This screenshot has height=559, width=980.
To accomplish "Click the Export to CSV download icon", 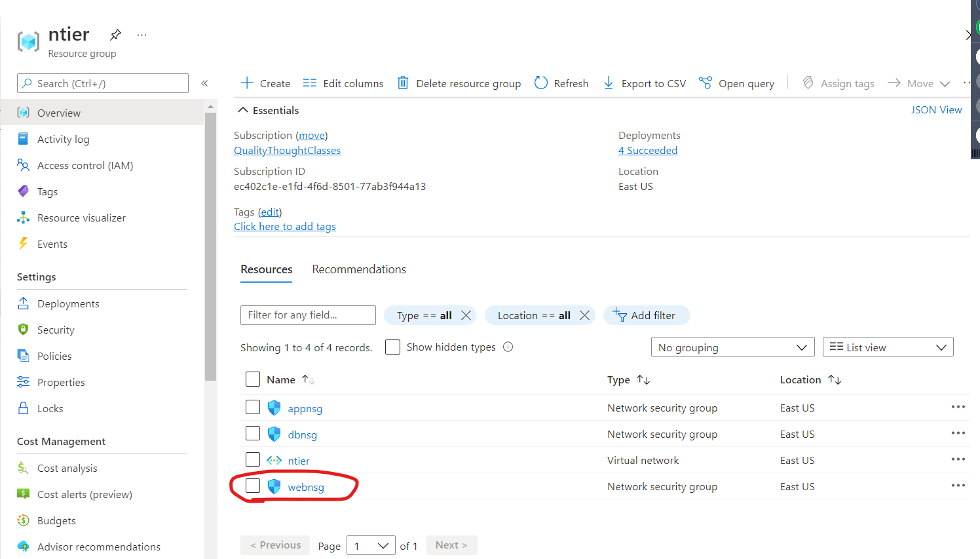I will pos(609,83).
